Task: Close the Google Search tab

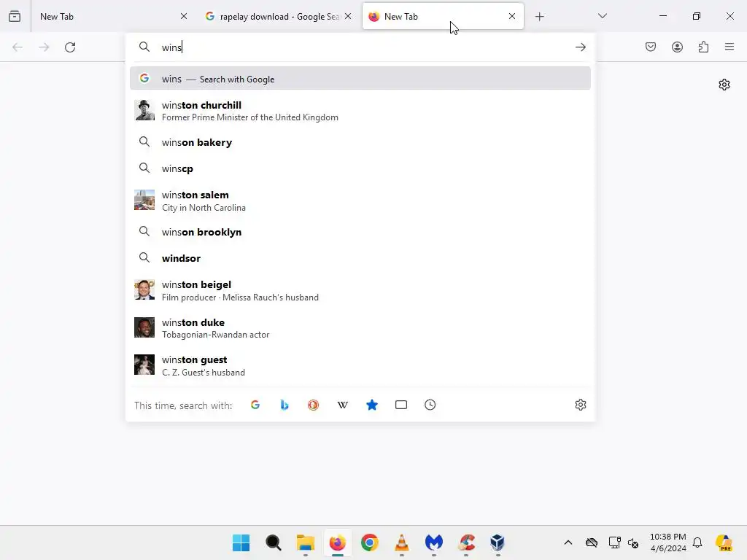Action: click(348, 17)
